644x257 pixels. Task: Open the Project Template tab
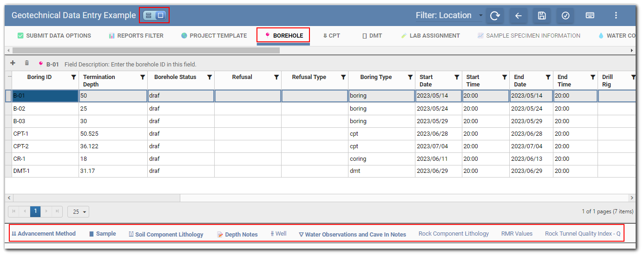pos(214,35)
